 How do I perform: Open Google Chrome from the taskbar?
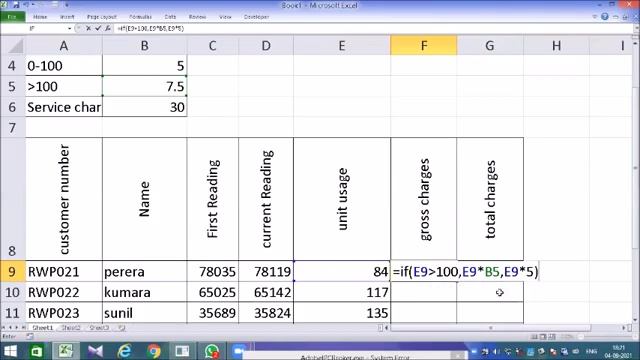pos(154,351)
